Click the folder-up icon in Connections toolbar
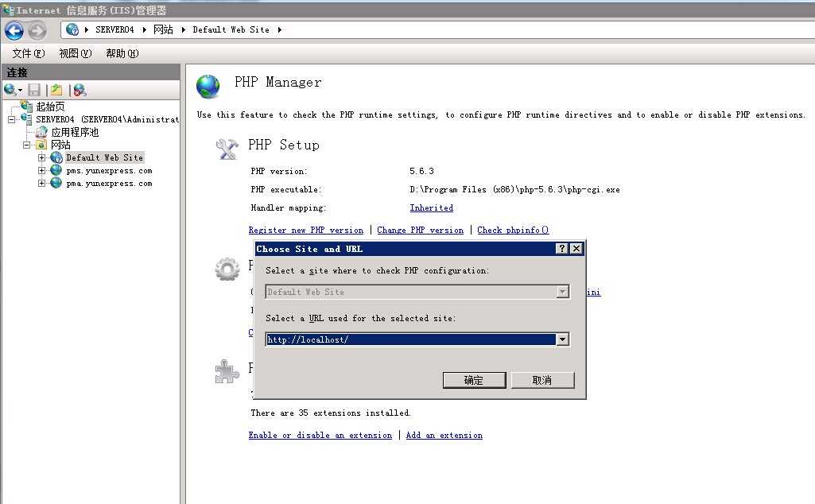 coord(56,90)
